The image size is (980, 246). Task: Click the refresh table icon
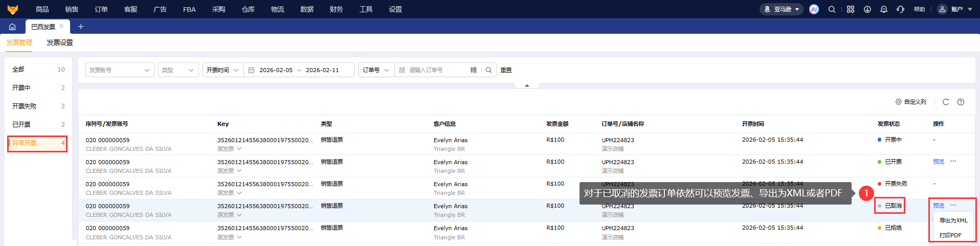946,102
